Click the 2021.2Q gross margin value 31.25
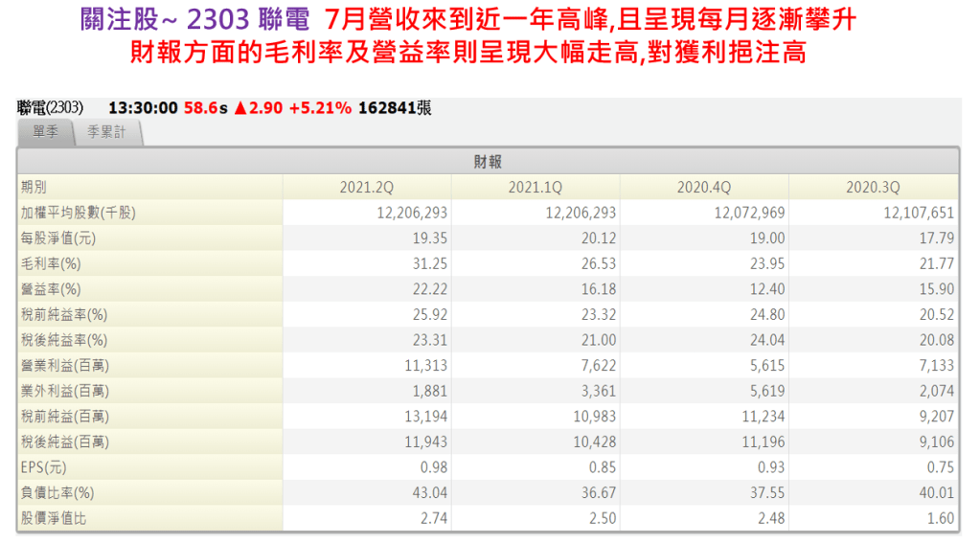The height and width of the screenshot is (544, 980). (x=429, y=263)
